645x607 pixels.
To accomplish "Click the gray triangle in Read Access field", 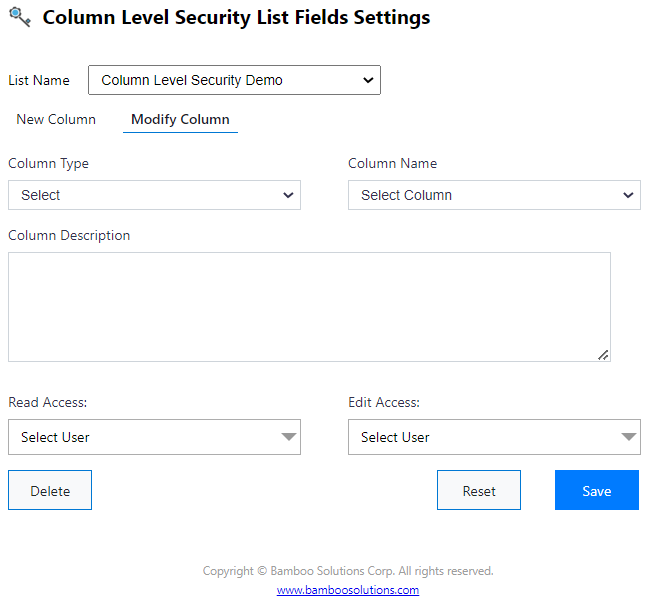I will pyautogui.click(x=288, y=437).
